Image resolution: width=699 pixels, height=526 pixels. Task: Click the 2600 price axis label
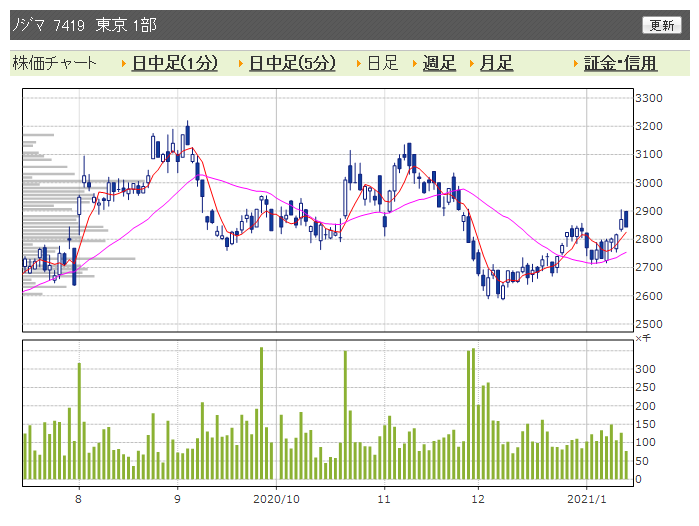point(649,296)
